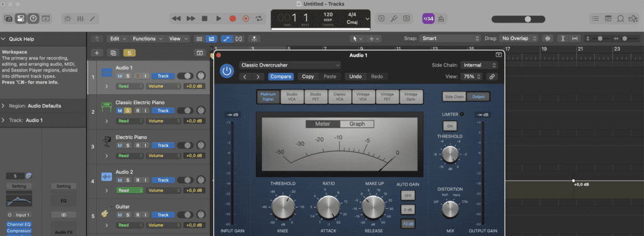Click the Replace mode X icon
Image resolution: width=644 pixels, height=236 pixels.
coord(382,18)
